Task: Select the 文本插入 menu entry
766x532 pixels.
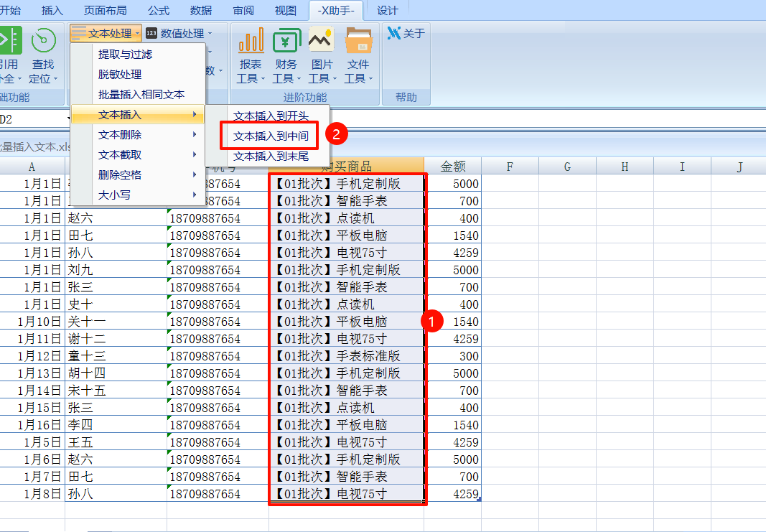Action: point(139,114)
